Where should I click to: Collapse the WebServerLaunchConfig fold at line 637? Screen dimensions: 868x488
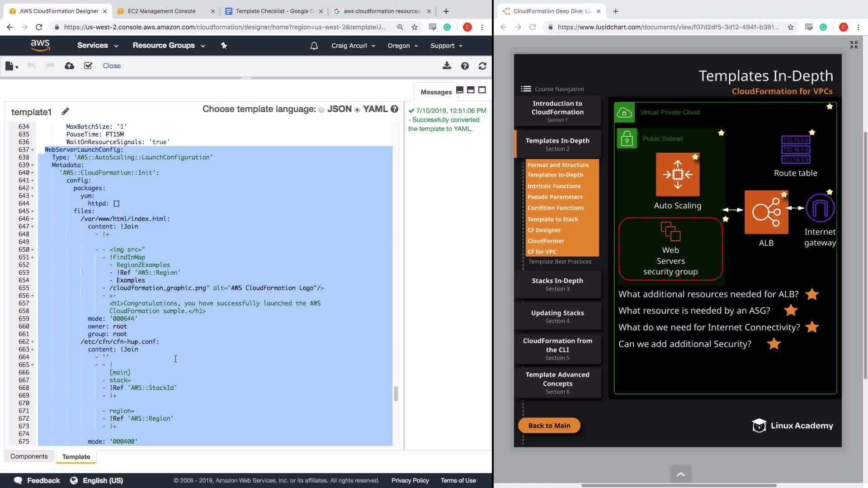tap(33, 150)
